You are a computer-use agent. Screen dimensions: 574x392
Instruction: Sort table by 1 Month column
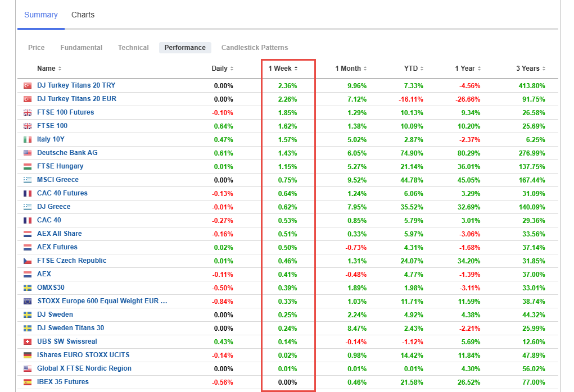pos(351,69)
